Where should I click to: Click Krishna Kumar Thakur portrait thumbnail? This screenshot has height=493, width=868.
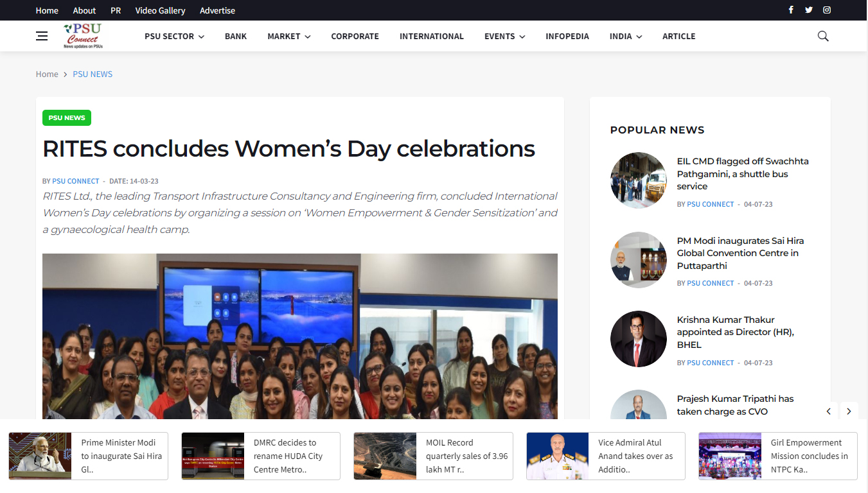pyautogui.click(x=639, y=339)
